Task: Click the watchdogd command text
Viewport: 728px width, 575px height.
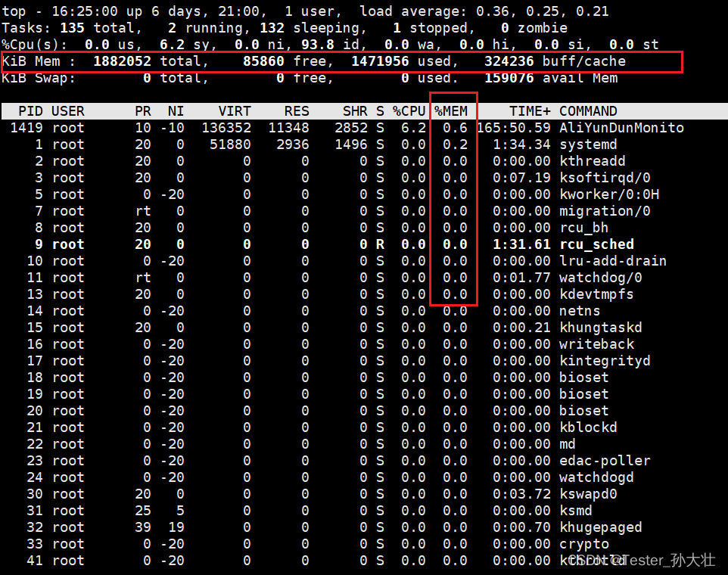Action: 596,477
